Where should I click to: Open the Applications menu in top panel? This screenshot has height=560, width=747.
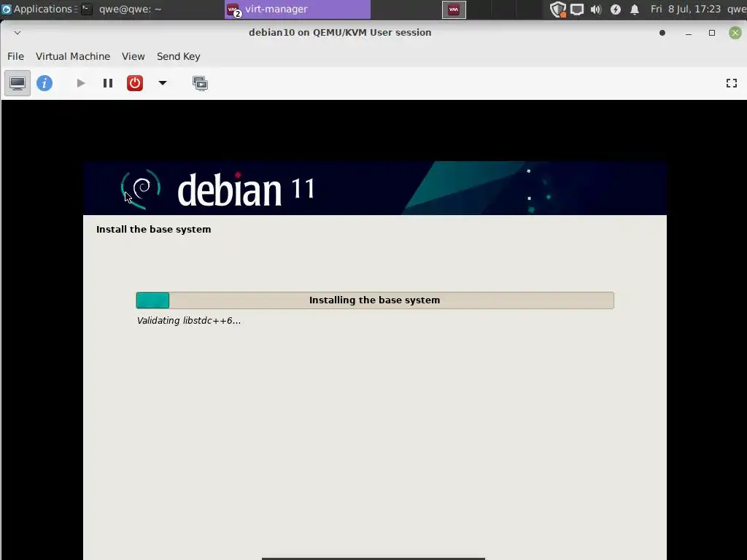point(38,9)
